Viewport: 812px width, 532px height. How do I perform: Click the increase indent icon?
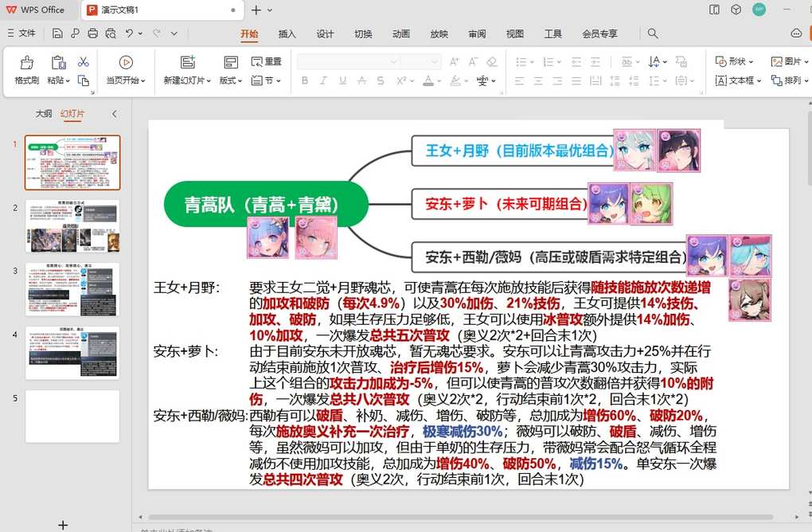[595, 61]
